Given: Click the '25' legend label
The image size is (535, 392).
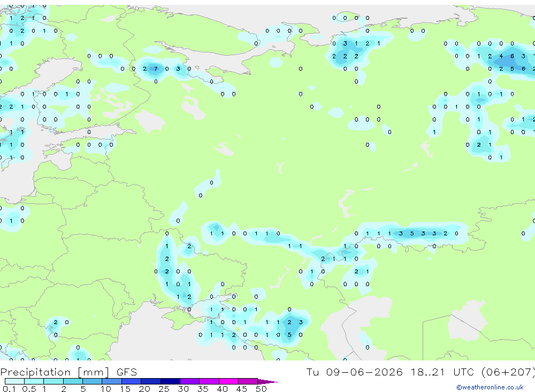Looking at the screenshot, I should pyautogui.click(x=164, y=389).
